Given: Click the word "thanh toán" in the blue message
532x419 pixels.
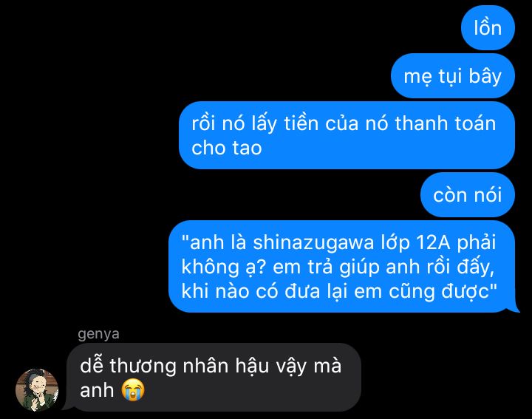Looking at the screenshot, I should tap(445, 123).
